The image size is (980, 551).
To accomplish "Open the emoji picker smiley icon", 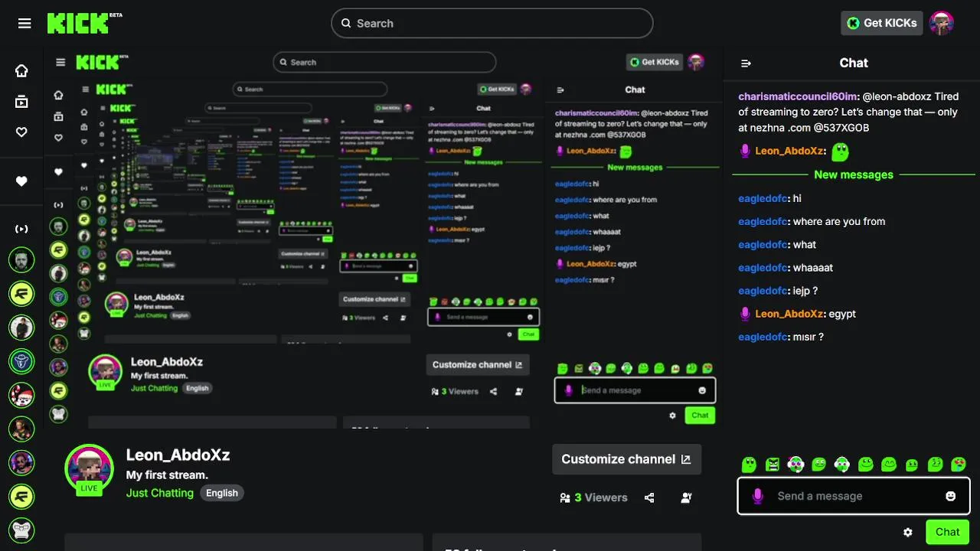I will coord(951,496).
